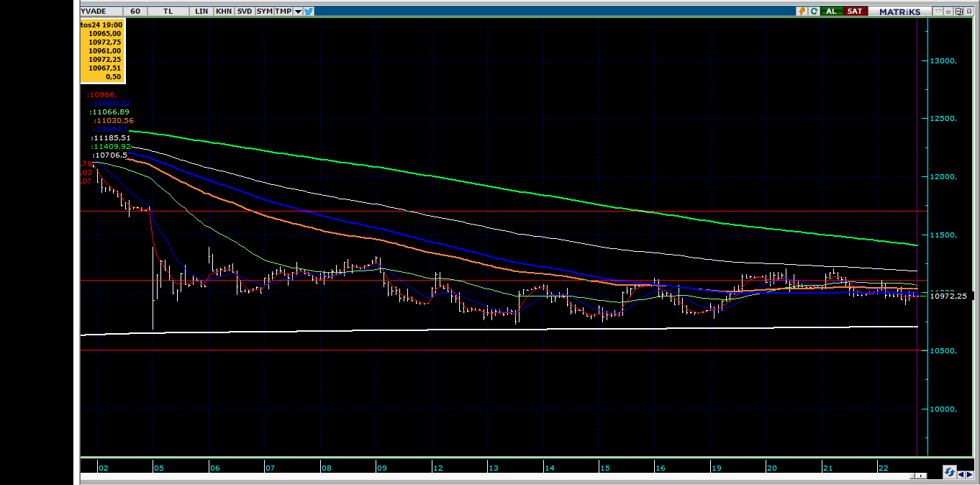Expand the dropdown arrow next to TMP
Viewport: 980px width, 485px height.
coord(298,11)
